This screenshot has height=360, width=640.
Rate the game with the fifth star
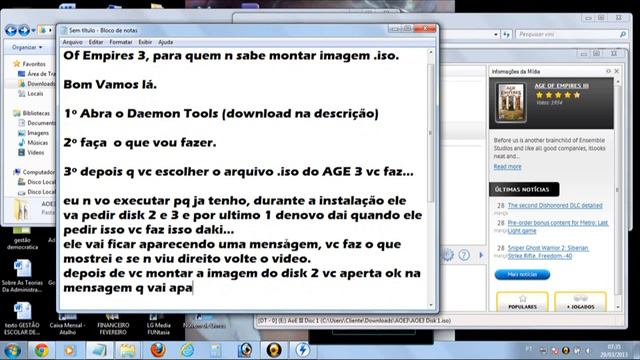(577, 95)
